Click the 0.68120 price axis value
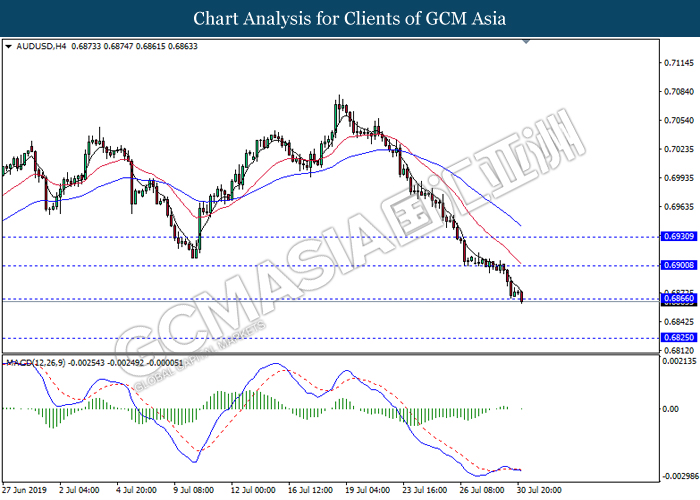Screen dimensions: 700x500 click(x=679, y=350)
